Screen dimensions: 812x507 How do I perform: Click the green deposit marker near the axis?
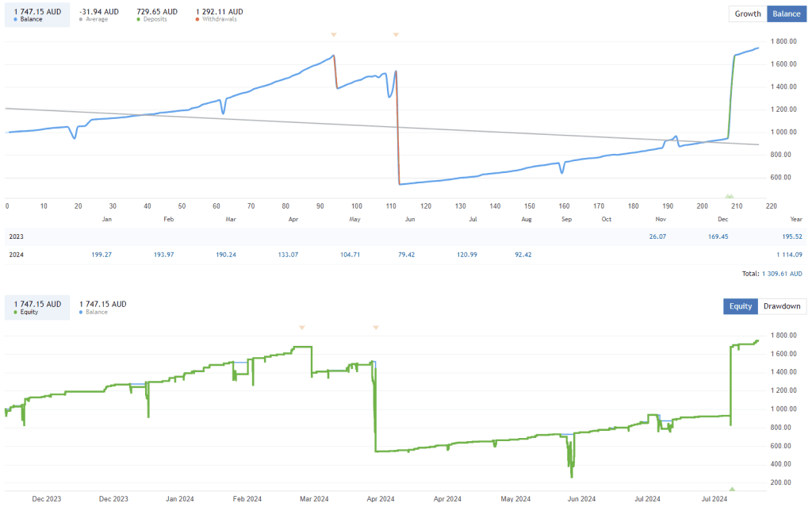coord(729,194)
